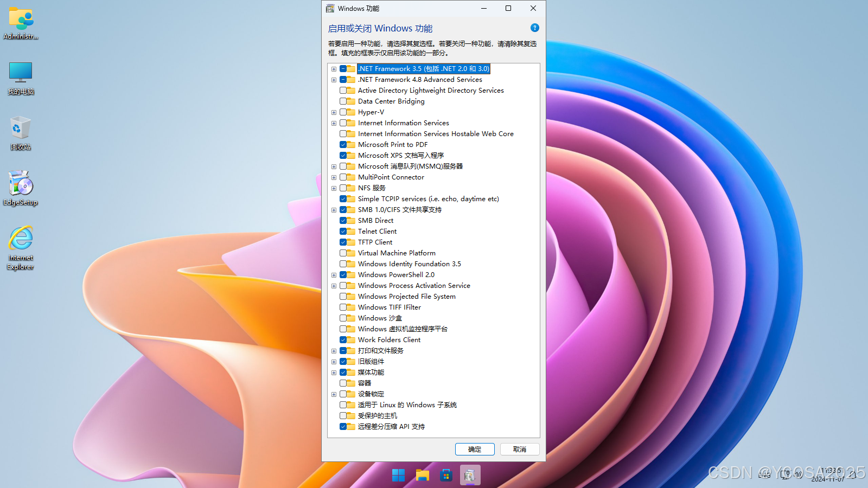
Task: Click the folder icon beside Work Folders Client
Action: click(x=352, y=340)
